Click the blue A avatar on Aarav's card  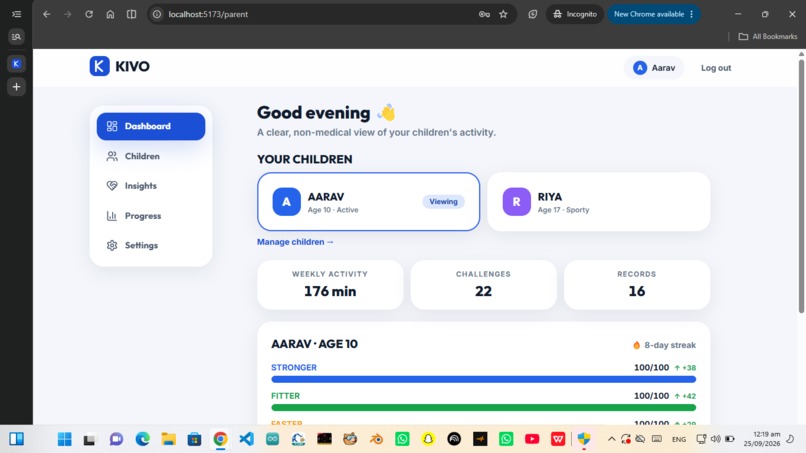point(286,202)
